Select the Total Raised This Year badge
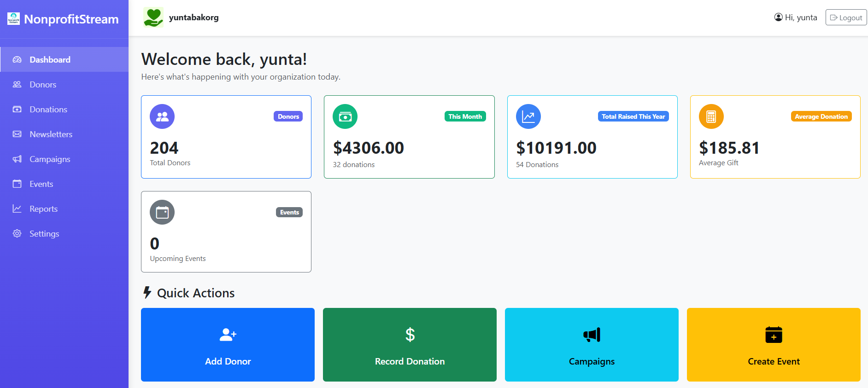 pos(633,116)
